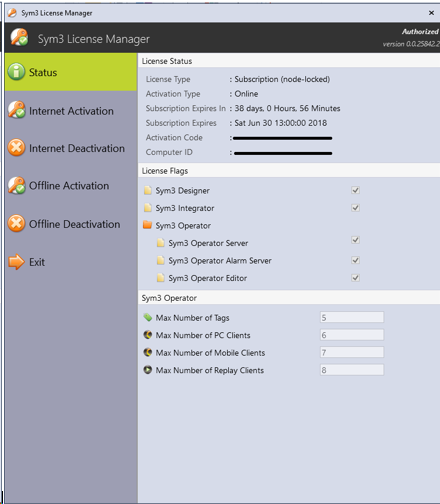
Task: Click the Internet Activation key icon
Action: pos(16,110)
